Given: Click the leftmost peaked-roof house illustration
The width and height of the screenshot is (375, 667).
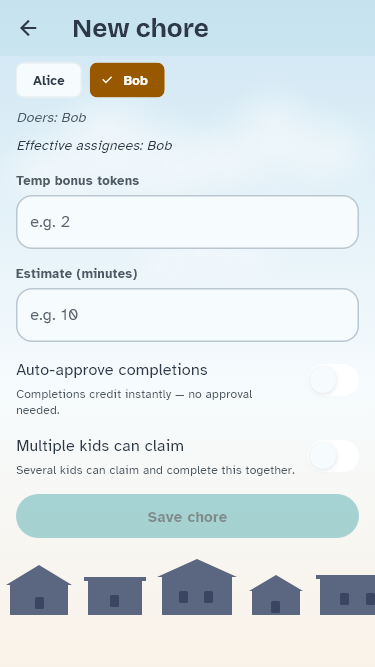Looking at the screenshot, I should pyautogui.click(x=39, y=590).
